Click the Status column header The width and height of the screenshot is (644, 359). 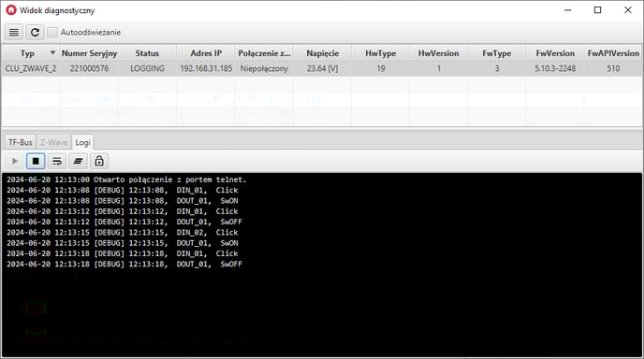pyautogui.click(x=147, y=53)
